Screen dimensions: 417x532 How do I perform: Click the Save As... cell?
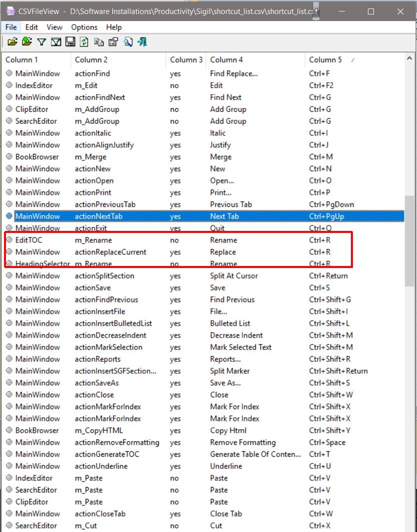[225, 382]
